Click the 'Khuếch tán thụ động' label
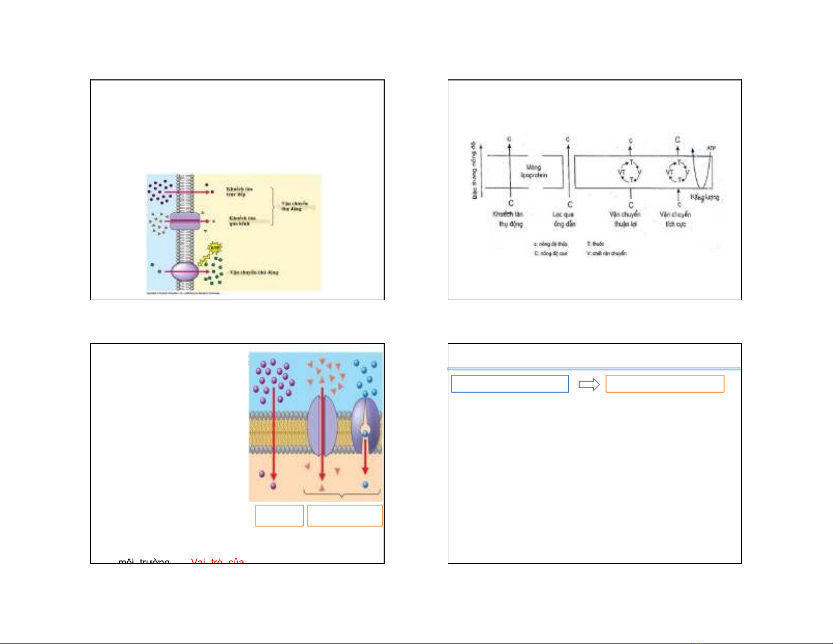This screenshot has width=833, height=644. (x=509, y=219)
